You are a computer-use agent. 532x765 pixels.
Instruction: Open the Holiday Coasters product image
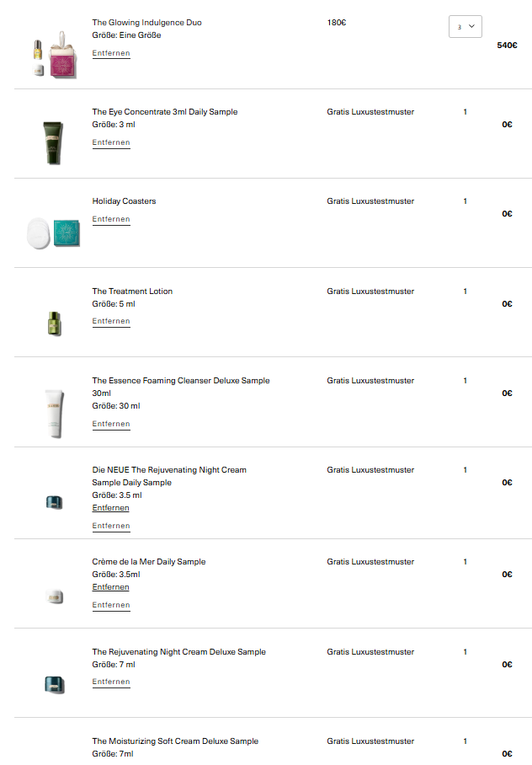click(56, 233)
